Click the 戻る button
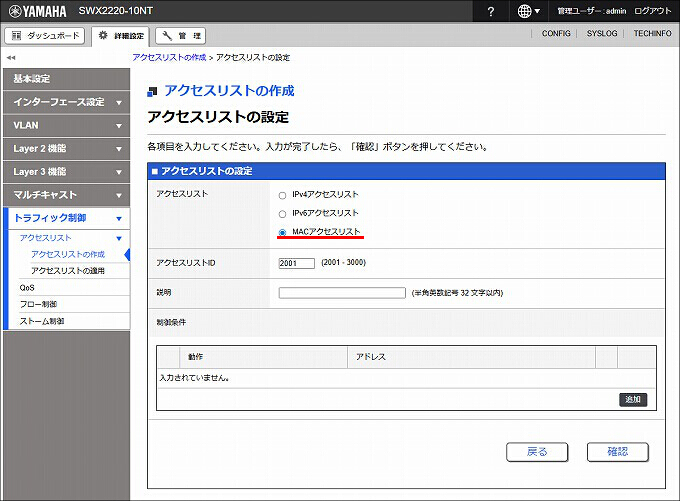Viewport: 680px width, 501px height. pos(537,452)
